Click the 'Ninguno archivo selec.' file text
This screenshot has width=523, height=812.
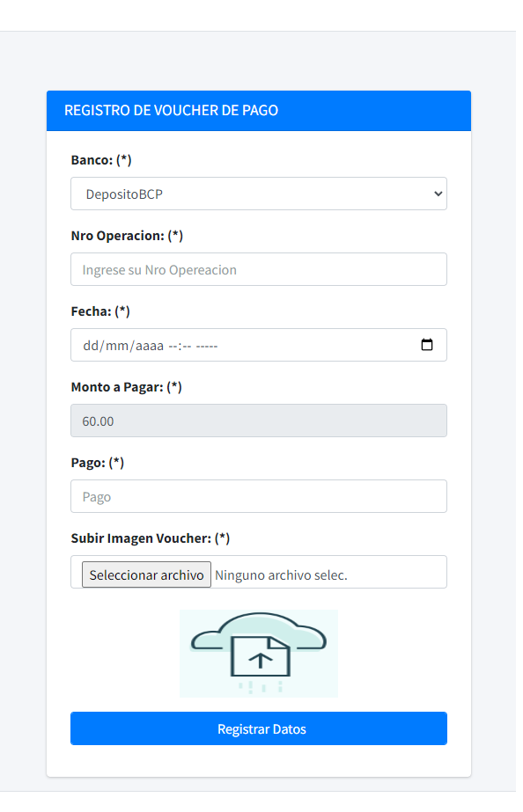click(x=281, y=575)
